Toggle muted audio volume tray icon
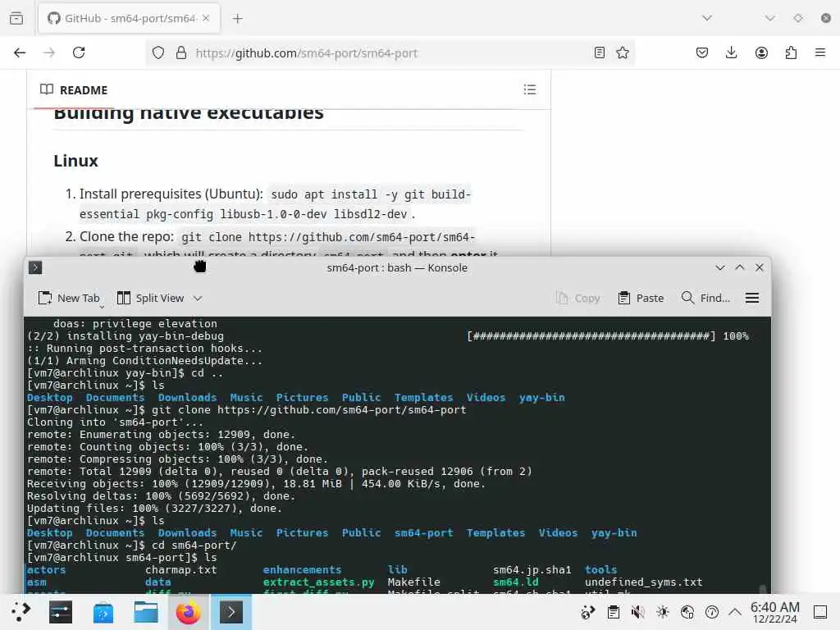This screenshot has height=630, width=840. pos(637,612)
